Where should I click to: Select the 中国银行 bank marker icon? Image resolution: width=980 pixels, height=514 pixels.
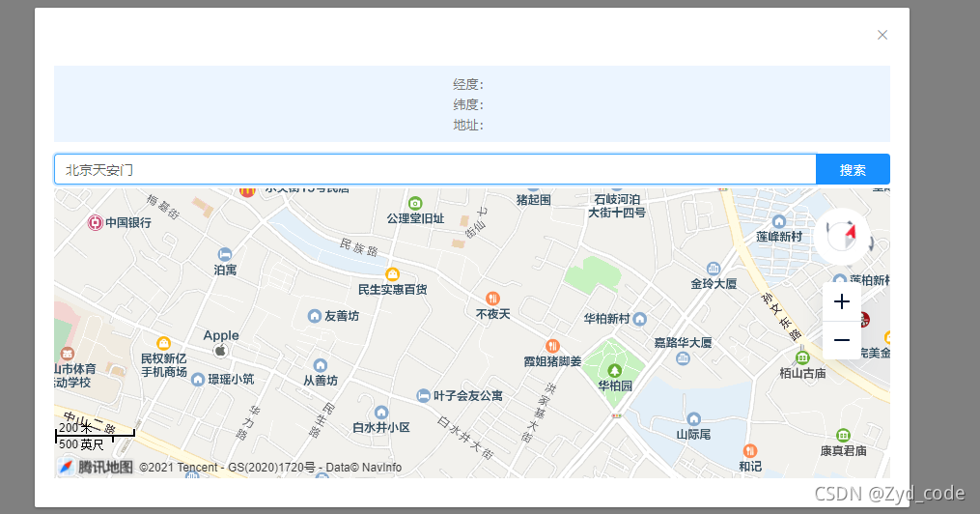pos(95,222)
